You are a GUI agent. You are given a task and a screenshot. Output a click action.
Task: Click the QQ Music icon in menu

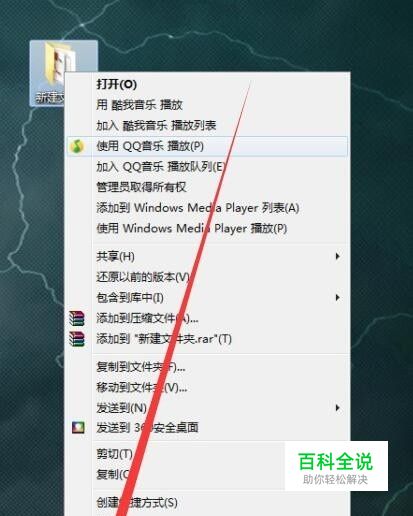77,146
